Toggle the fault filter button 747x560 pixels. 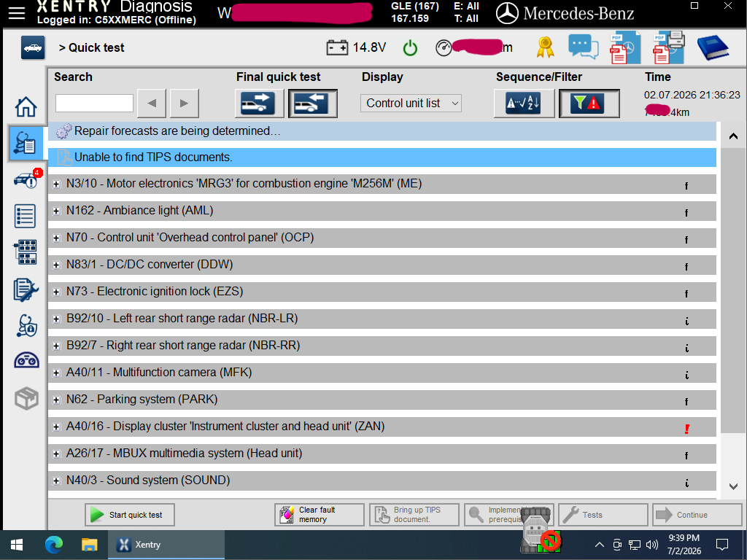[x=589, y=104]
